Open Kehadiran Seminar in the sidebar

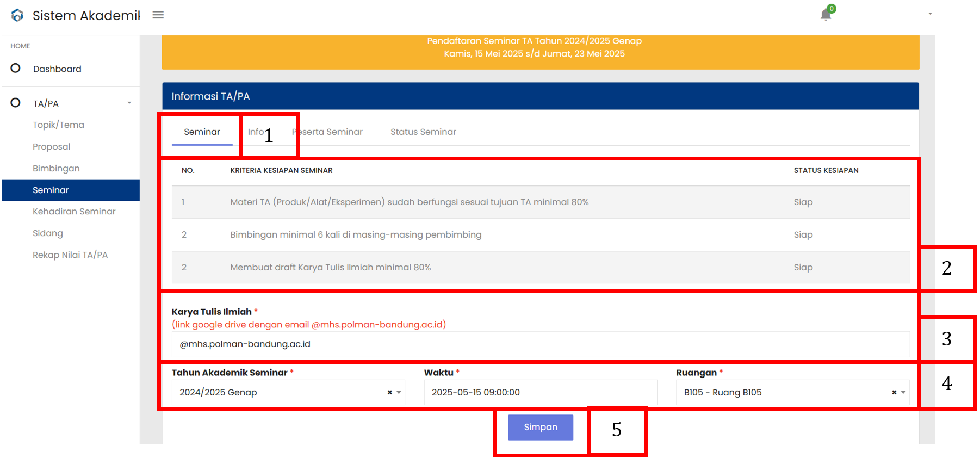click(74, 211)
